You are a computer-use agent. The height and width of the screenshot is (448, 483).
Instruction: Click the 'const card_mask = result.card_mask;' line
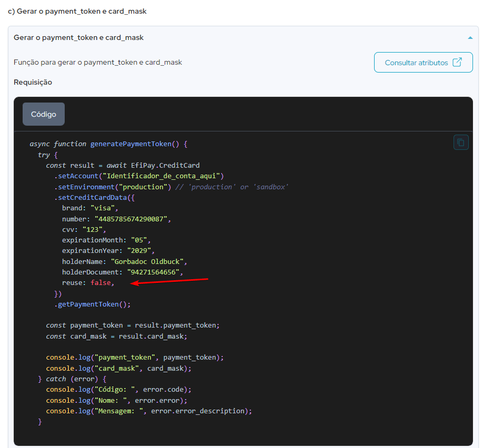pyautogui.click(x=116, y=336)
